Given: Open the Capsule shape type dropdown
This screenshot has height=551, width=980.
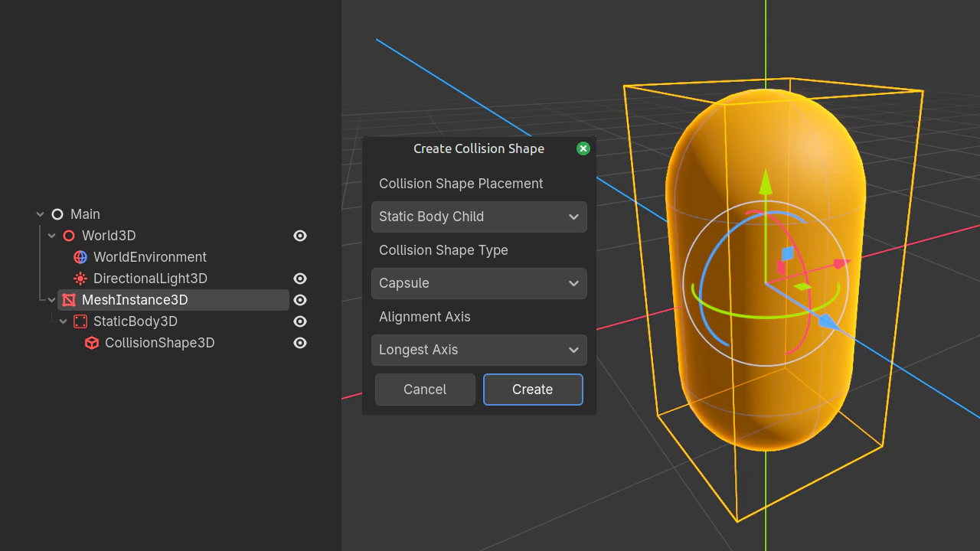Looking at the screenshot, I should [x=479, y=283].
